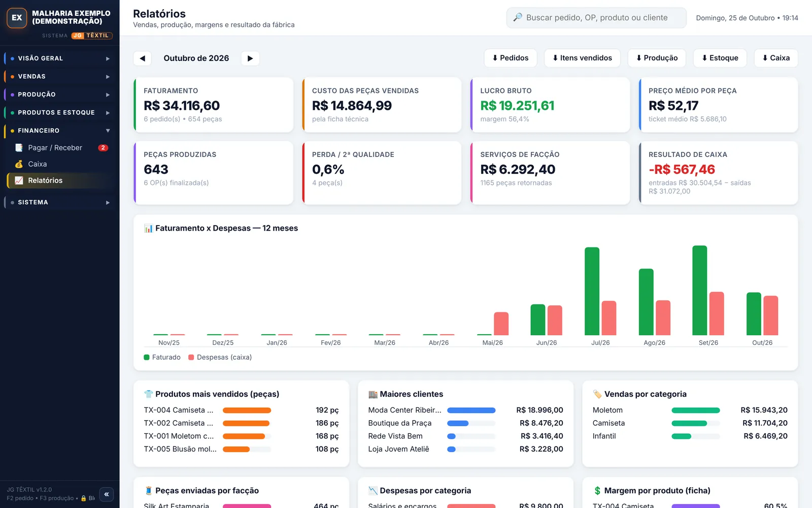
Task: Click the previous month arrow button
Action: [142, 58]
